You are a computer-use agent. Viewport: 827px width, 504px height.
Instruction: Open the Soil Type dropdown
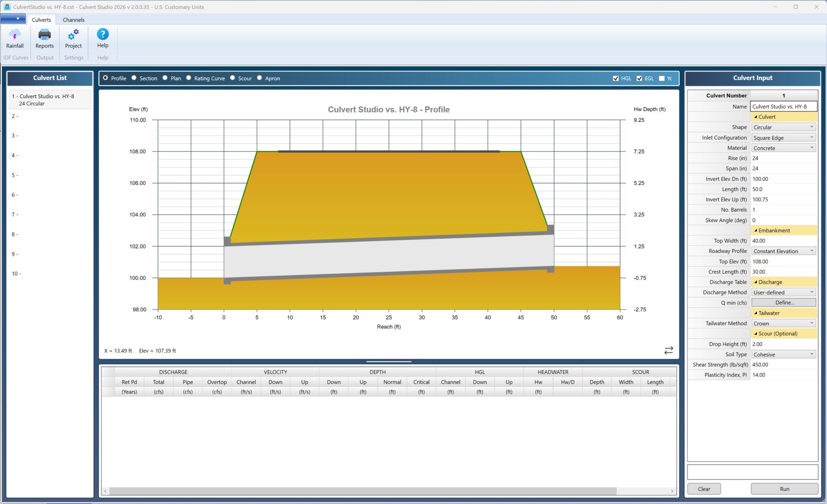(x=783, y=354)
